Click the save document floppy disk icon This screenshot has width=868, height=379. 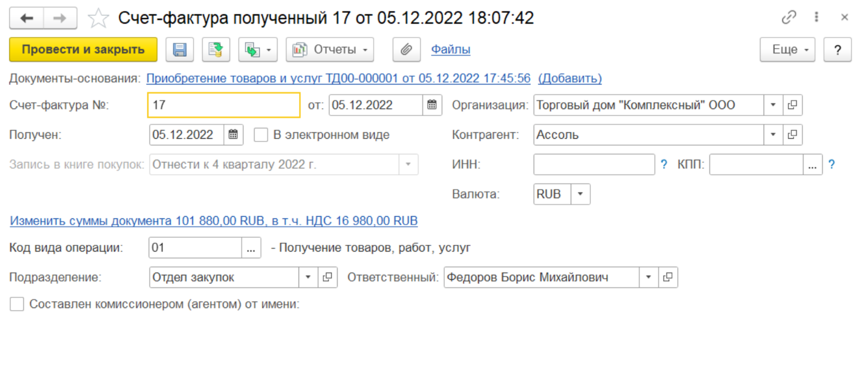[x=179, y=50]
